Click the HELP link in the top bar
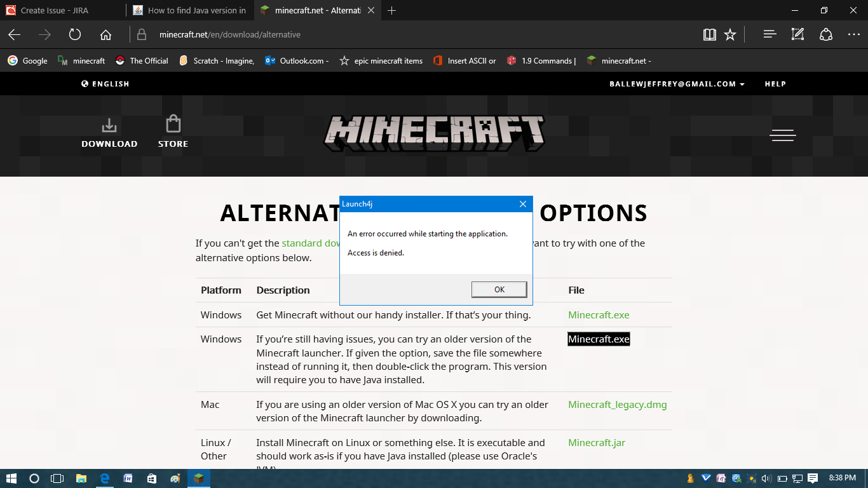This screenshot has height=488, width=868. 775,84
